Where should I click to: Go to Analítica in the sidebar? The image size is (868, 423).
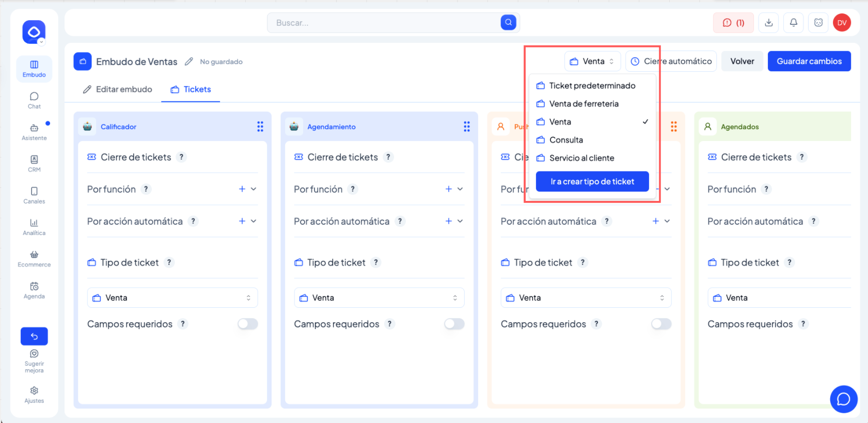tap(34, 227)
